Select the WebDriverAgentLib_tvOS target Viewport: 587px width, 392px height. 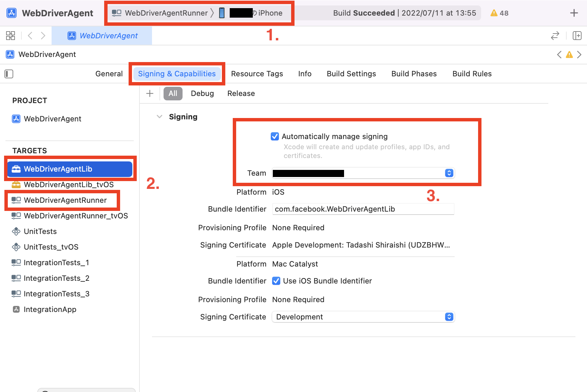pos(63,184)
